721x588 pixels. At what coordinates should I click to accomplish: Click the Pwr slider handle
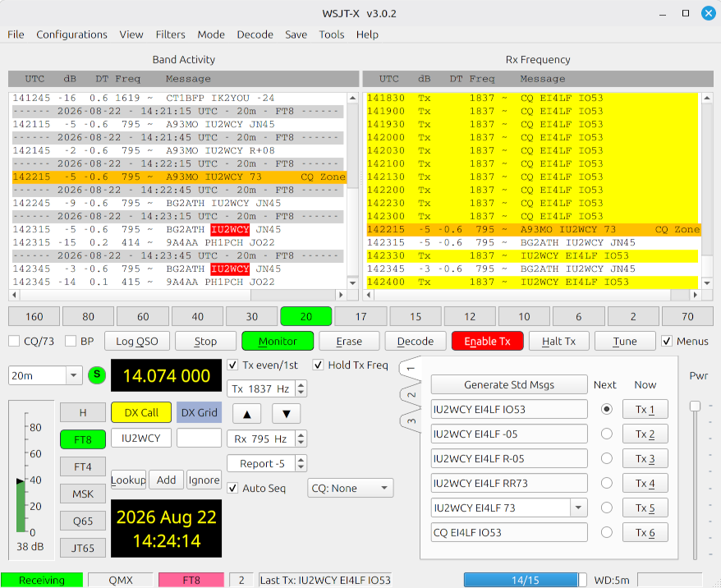[695, 406]
